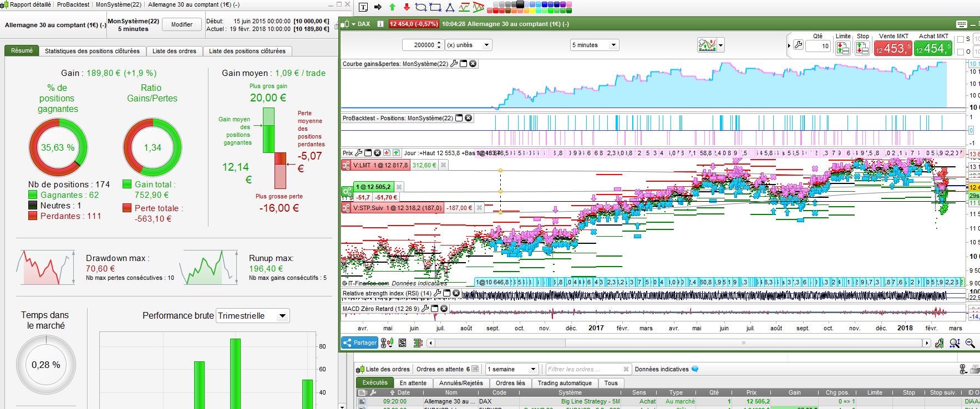Image resolution: width=980 pixels, height=409 pixels.
Task: Open the Trading automatique tab
Action: pyautogui.click(x=564, y=383)
